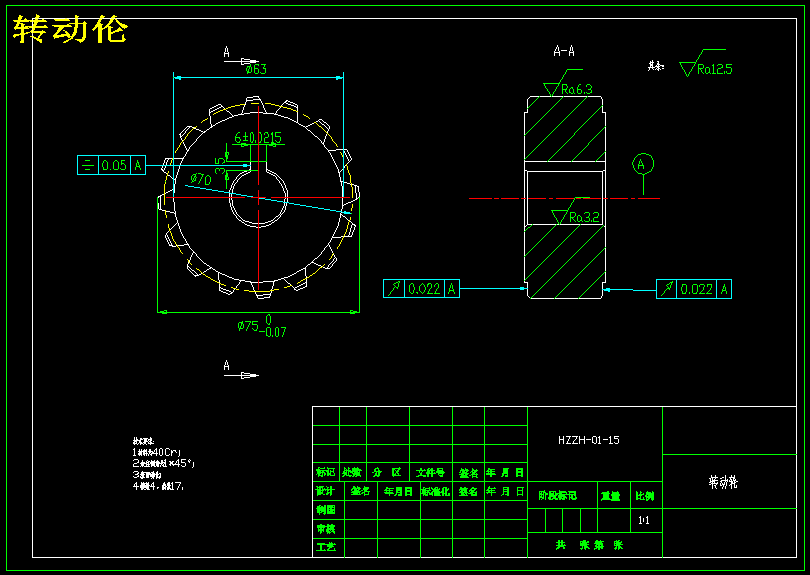810x575 pixels.
Task: Click the 分 区 cell in title block
Action: [387, 472]
